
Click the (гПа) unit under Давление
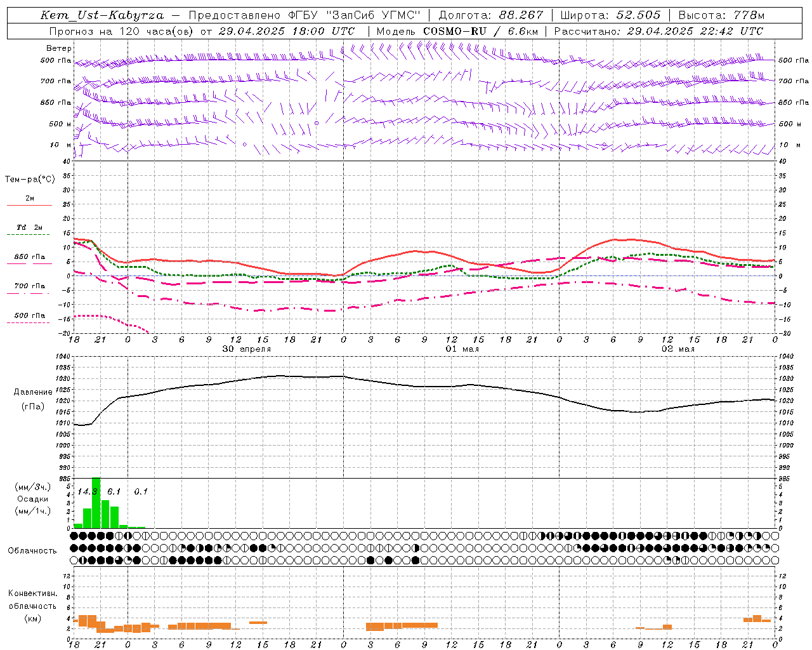point(33,406)
